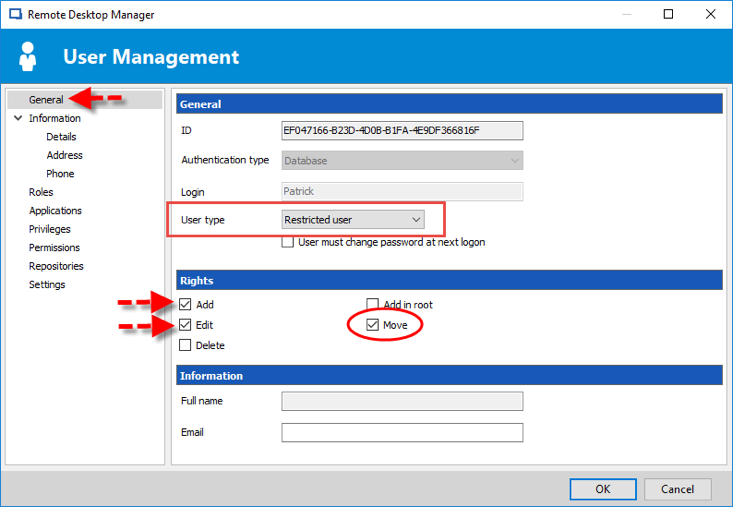Enable the Delete right checkbox
Image resolution: width=733 pixels, height=507 pixels.
[x=185, y=345]
